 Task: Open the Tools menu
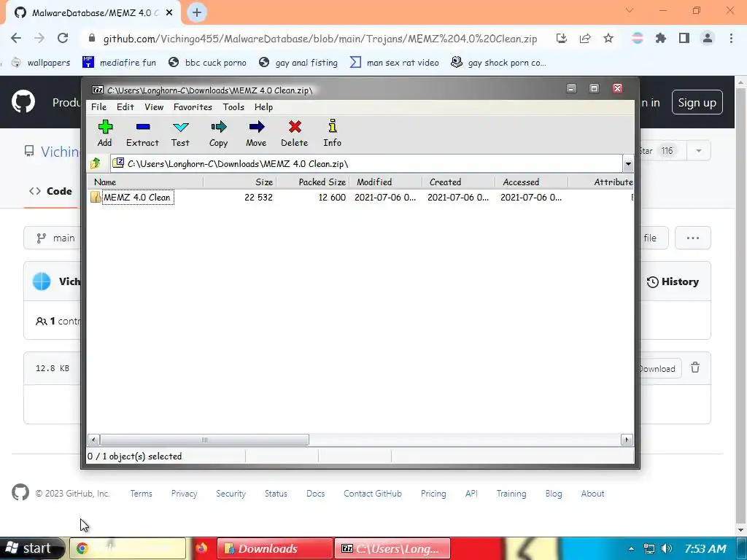point(233,107)
